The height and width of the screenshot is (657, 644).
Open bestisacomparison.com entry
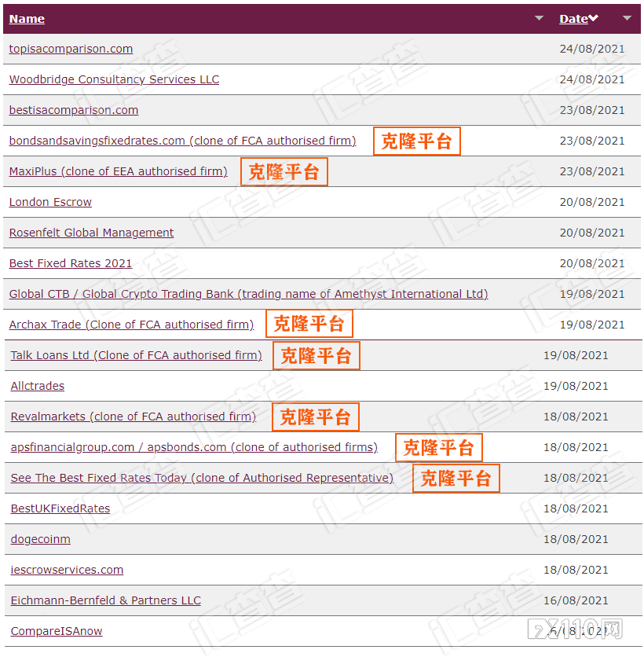(73, 110)
